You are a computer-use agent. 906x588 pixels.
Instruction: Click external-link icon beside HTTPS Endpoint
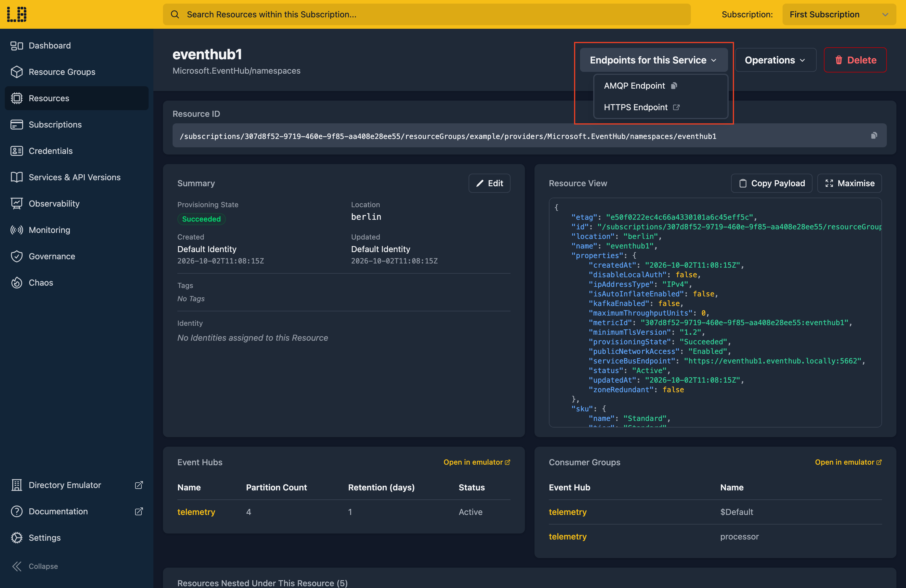(676, 107)
